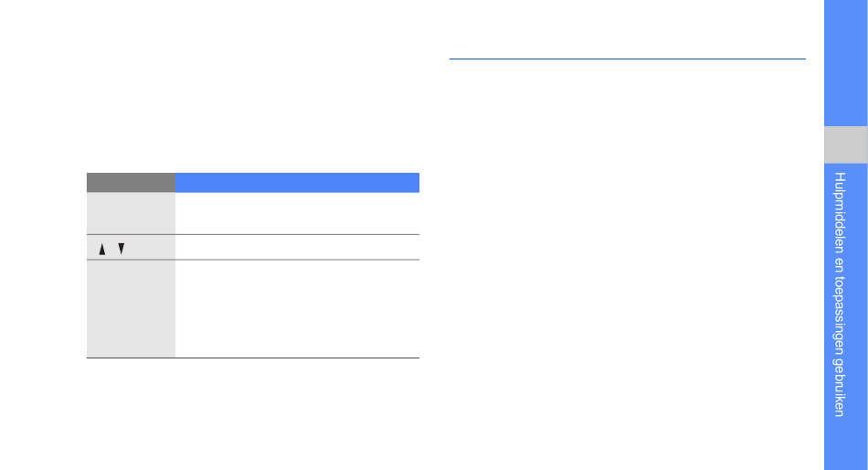Click the bottom border line of the table
The width and height of the screenshot is (868, 470).
tap(253, 358)
